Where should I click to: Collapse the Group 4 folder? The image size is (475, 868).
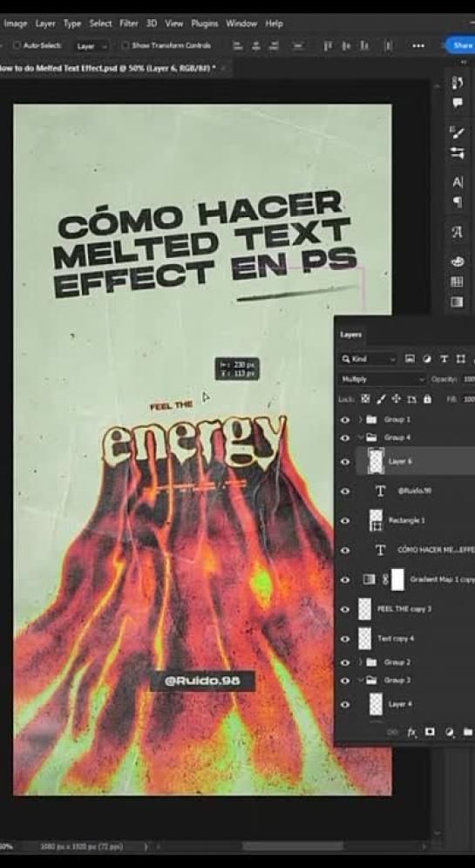point(361,437)
